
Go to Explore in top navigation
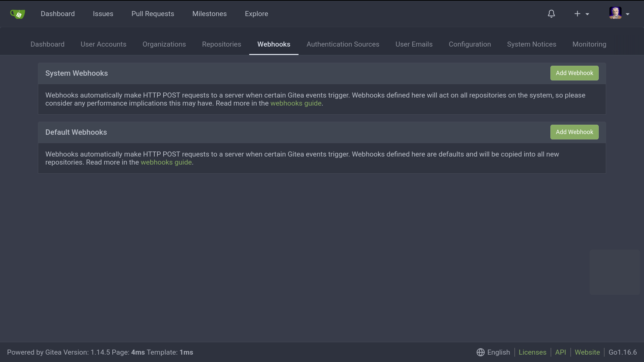[256, 14]
